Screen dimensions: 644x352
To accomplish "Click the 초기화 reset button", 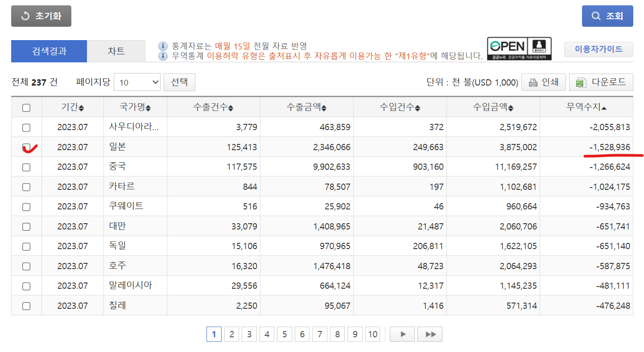I will (41, 16).
